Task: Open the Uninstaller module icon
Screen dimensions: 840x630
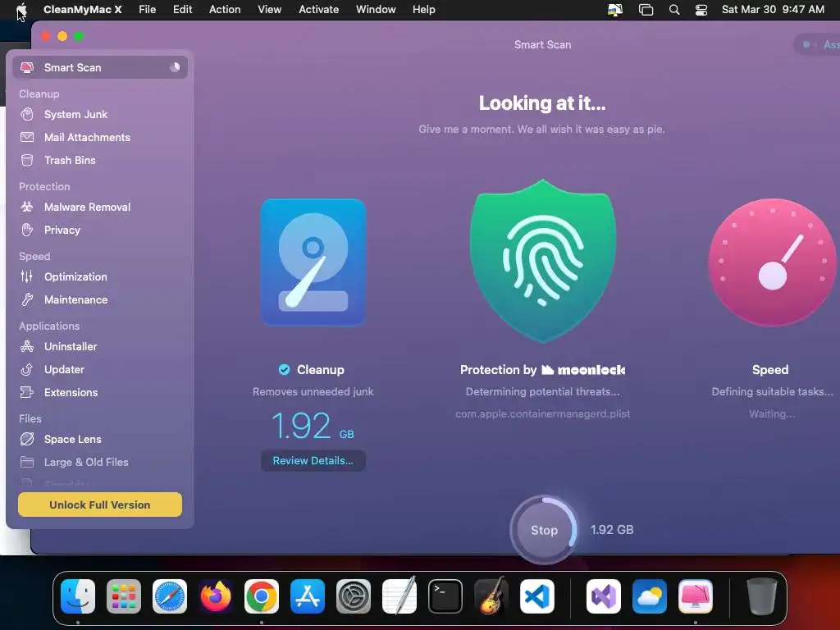Action: (27, 346)
